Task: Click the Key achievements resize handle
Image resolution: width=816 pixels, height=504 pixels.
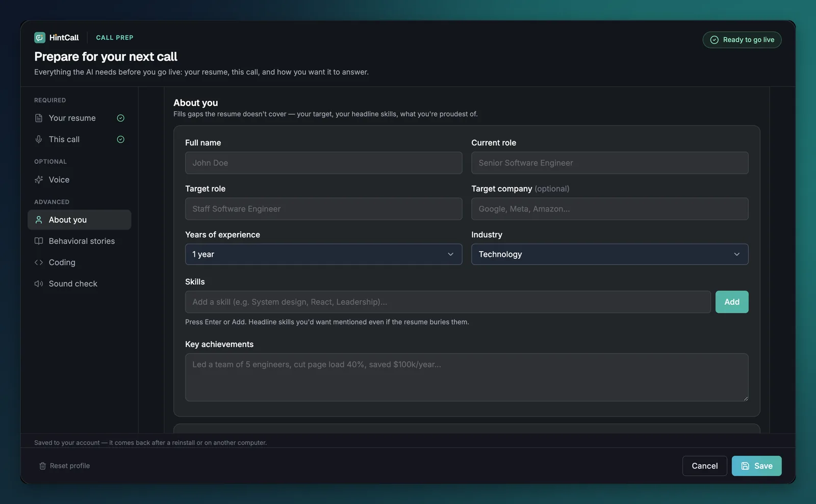Action: (x=746, y=399)
